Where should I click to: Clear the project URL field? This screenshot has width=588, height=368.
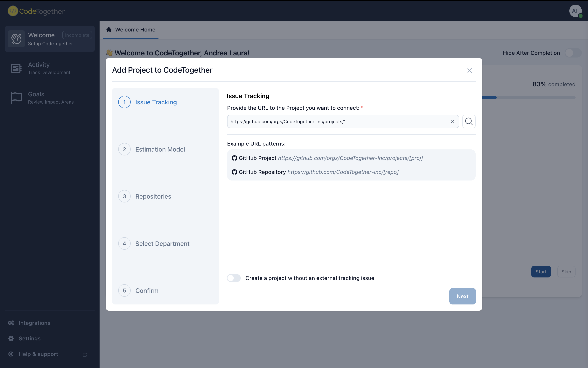tap(453, 121)
